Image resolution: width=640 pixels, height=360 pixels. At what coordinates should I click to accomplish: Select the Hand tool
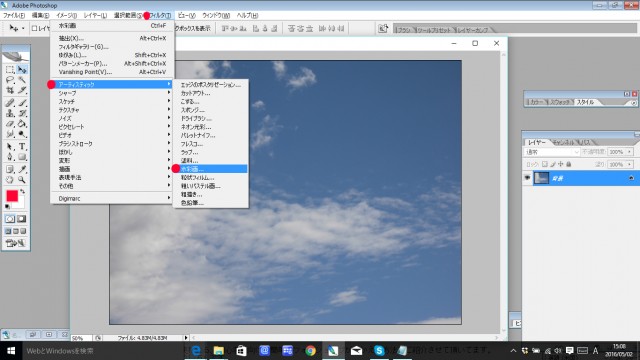click(x=10, y=180)
